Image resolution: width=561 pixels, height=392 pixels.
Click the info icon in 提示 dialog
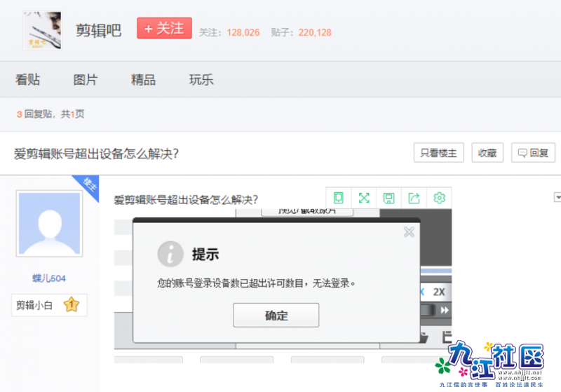click(170, 254)
